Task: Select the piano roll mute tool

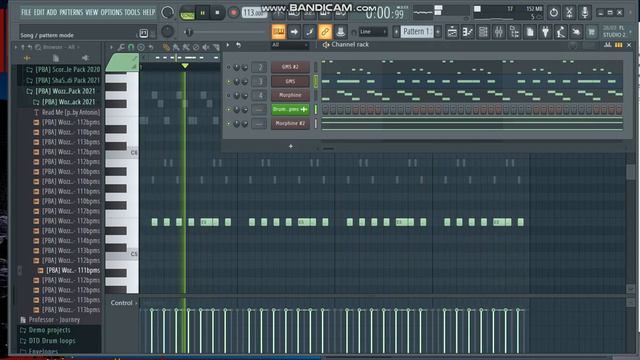Action: click(206, 47)
